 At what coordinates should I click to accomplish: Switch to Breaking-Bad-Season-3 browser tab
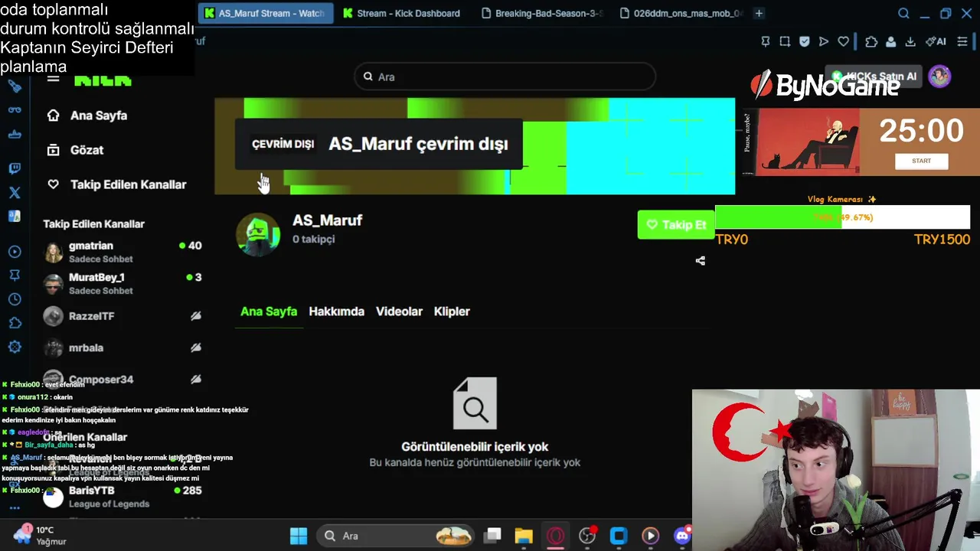(x=542, y=13)
